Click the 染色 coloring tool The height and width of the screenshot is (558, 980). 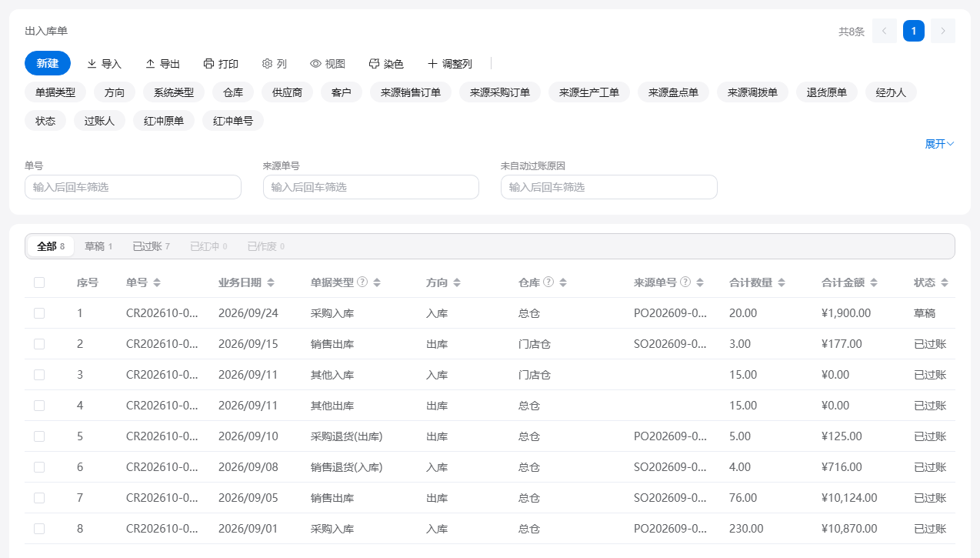[x=386, y=64]
